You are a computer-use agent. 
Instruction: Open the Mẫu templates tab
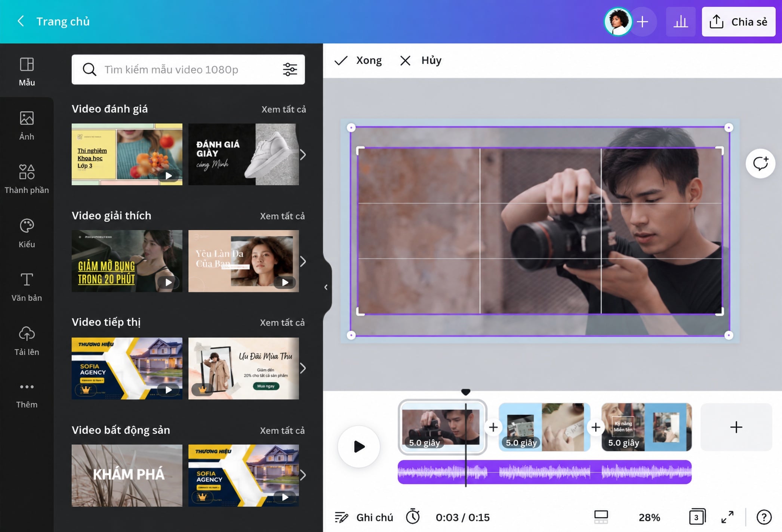coord(27,72)
